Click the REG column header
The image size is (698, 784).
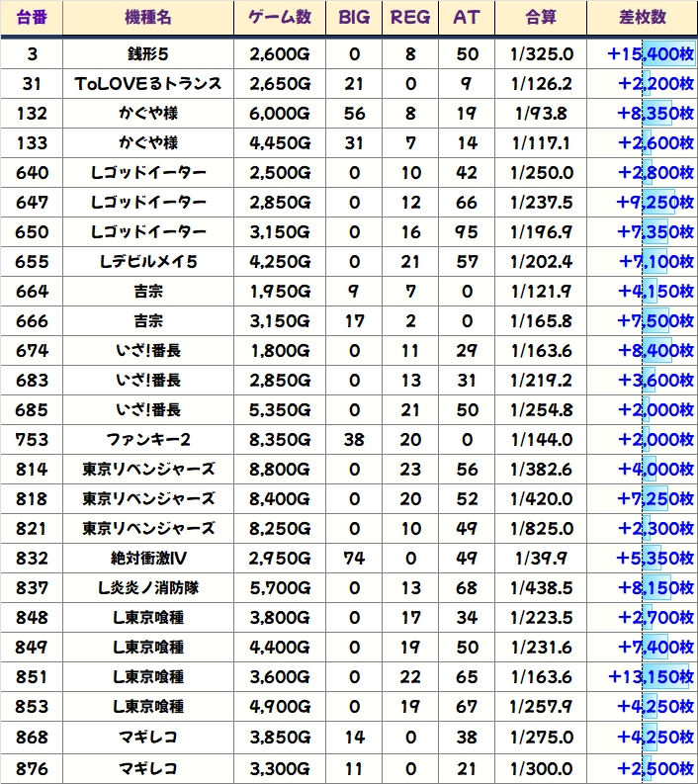click(410, 18)
